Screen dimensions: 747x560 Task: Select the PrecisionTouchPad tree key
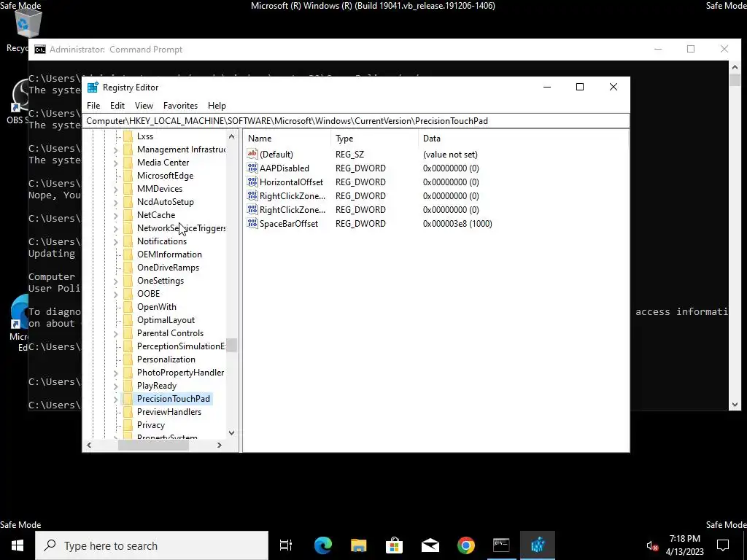coord(174,399)
